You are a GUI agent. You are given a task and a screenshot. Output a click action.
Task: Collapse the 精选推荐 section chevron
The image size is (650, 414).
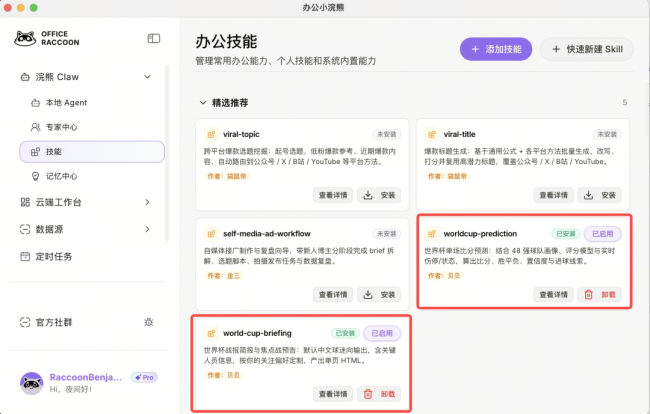tap(203, 103)
